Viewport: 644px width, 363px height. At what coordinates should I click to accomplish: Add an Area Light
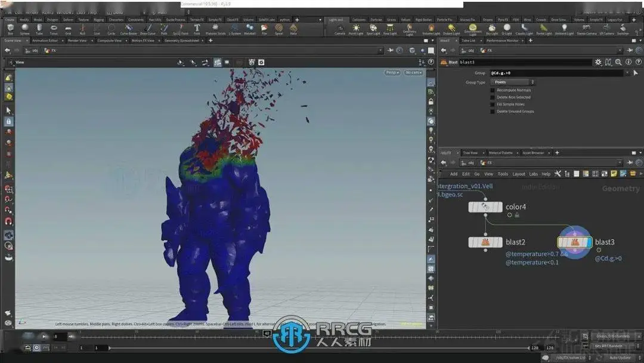click(390, 29)
